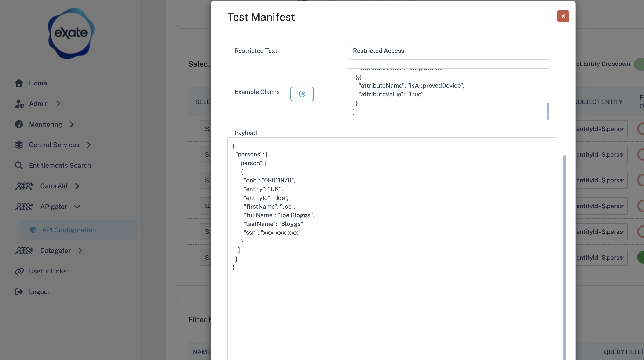Viewport: 644px width, 360px height.
Task: Click the GatorAId alligator icon
Action: 24,186
